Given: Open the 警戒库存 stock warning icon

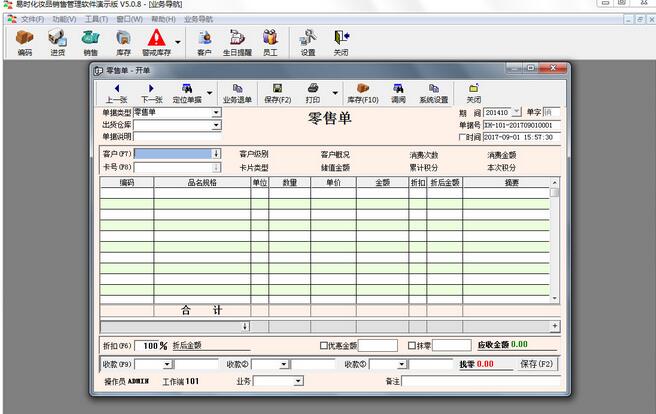Looking at the screenshot, I should click(x=156, y=43).
